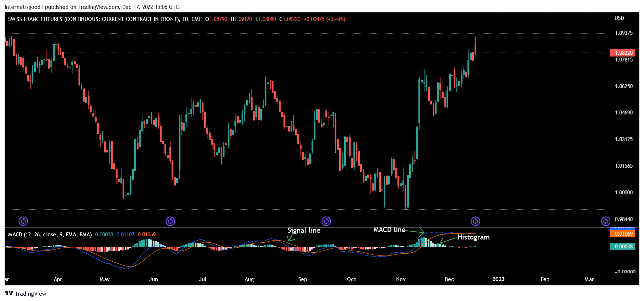The width and height of the screenshot is (644, 301).
Task: Click the MACD (12, 26, close, 9) indicator legend
Action: tap(50, 235)
